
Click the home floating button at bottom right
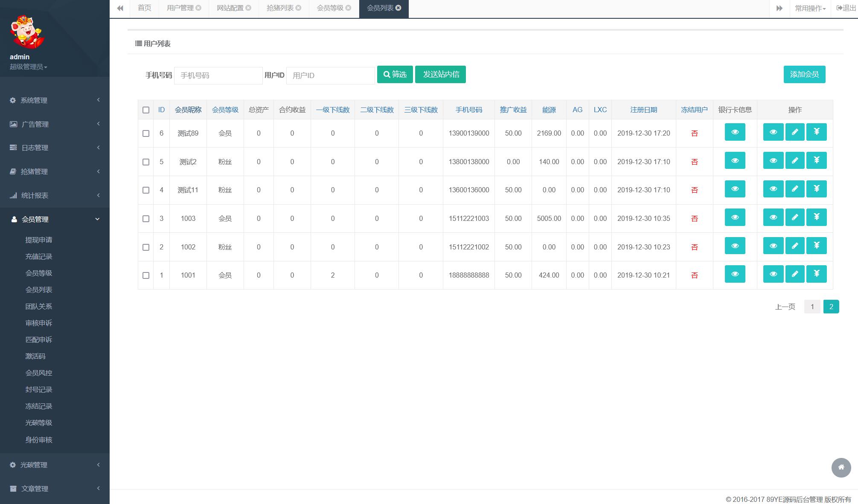[x=841, y=467]
